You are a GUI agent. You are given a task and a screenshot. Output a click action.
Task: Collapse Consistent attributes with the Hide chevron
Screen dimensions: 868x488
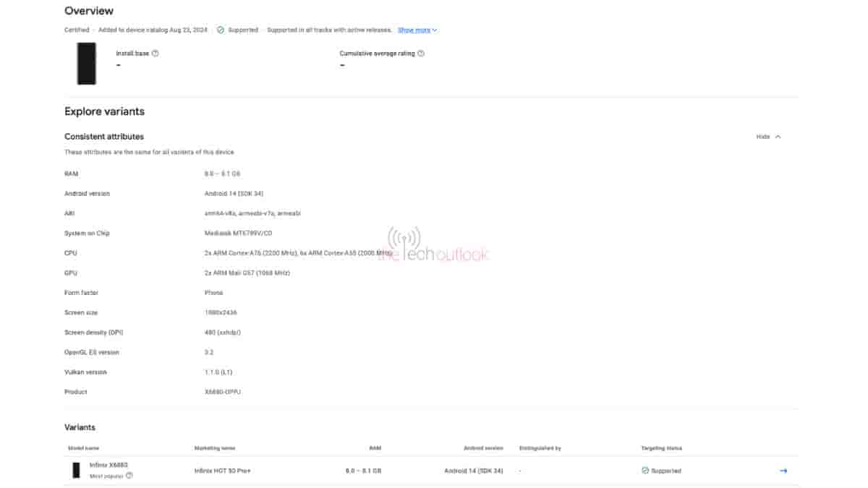tap(778, 137)
